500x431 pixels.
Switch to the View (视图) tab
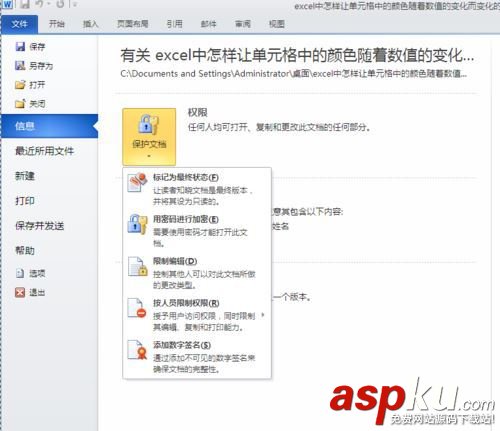click(x=277, y=24)
